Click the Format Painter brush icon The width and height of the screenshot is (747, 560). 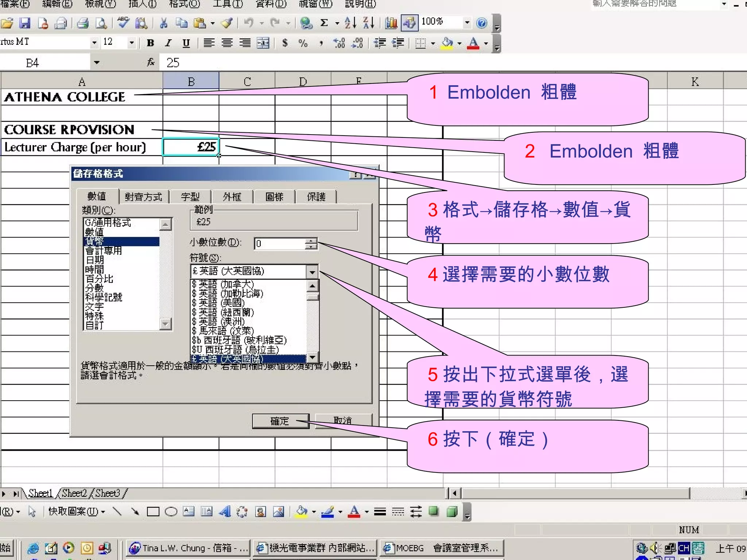[227, 23]
